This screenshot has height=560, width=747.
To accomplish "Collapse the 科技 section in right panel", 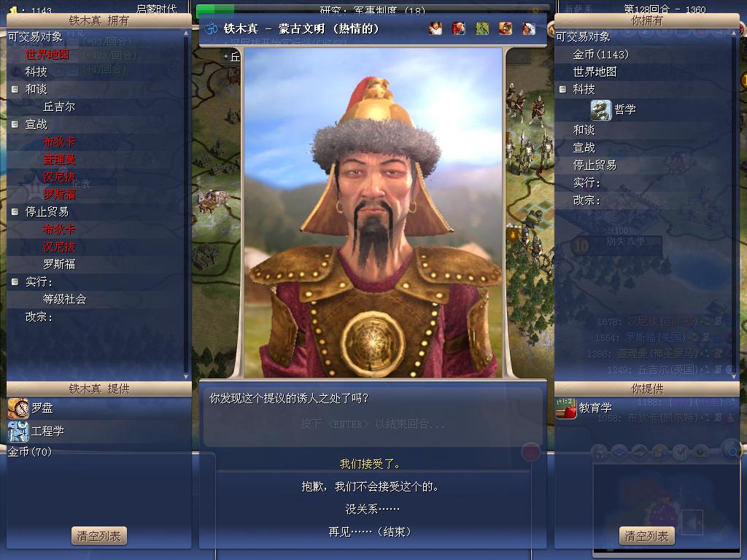I will (x=562, y=89).
